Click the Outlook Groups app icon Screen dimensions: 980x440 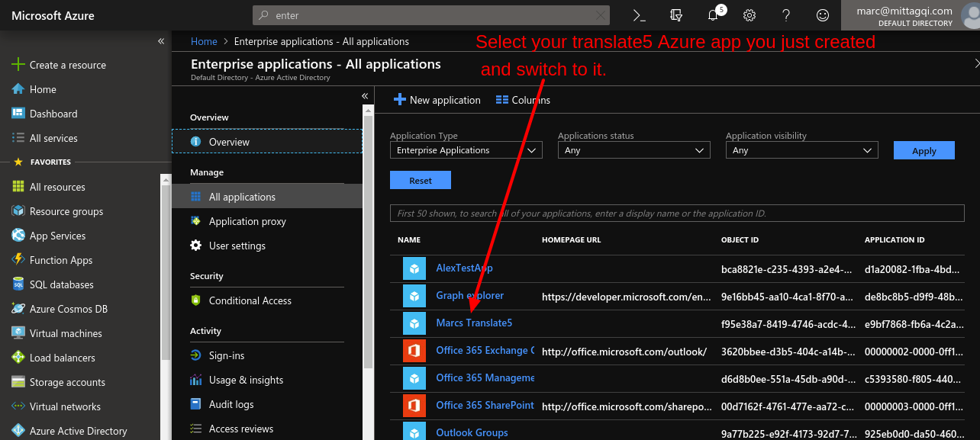(414, 432)
